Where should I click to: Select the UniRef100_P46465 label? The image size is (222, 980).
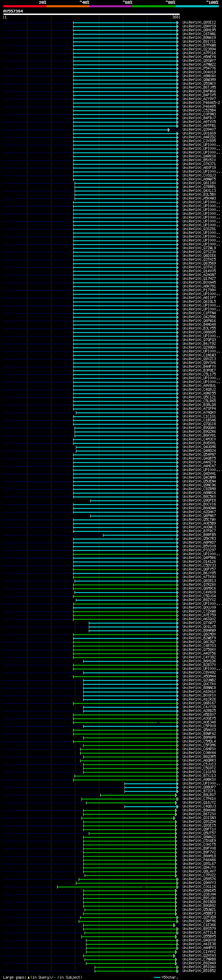pyautogui.click(x=199, y=106)
